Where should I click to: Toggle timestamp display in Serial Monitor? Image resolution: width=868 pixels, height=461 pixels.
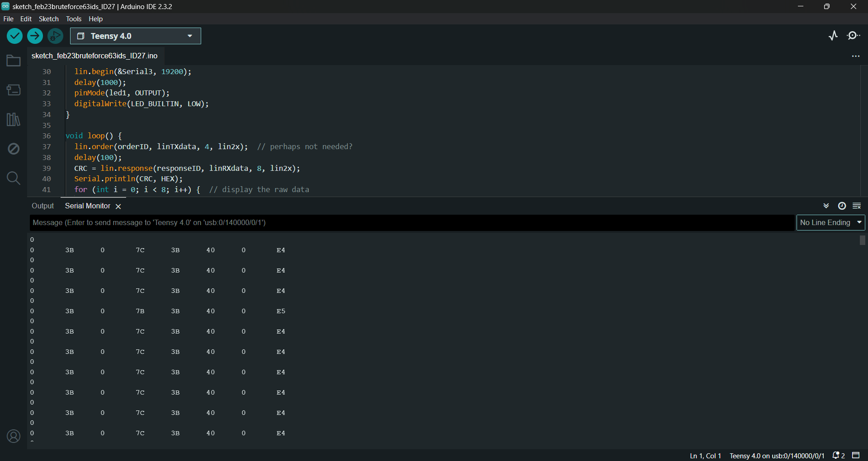coord(842,206)
